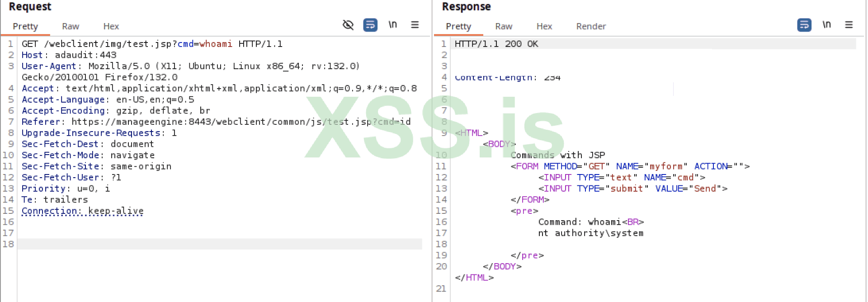Click the FORM METHOD="GET" line
The image size is (868, 302).
pyautogui.click(x=630, y=166)
